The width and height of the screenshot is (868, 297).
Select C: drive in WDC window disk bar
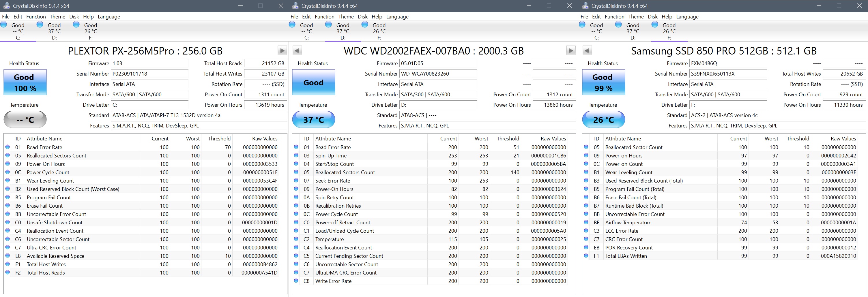coord(307,31)
